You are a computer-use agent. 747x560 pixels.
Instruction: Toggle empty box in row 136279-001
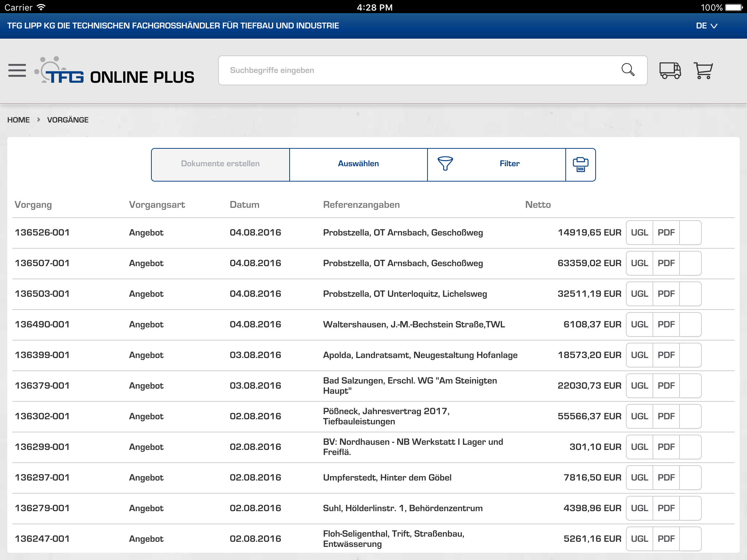pyautogui.click(x=690, y=508)
